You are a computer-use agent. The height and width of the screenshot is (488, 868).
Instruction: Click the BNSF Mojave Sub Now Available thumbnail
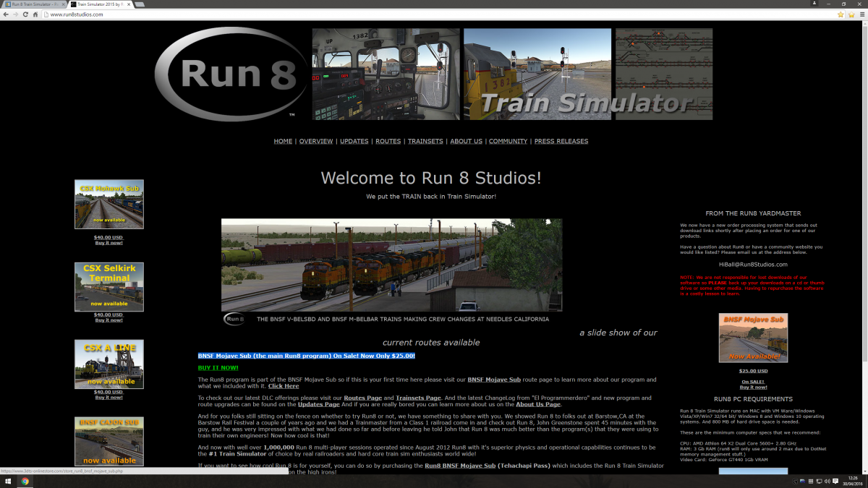point(753,338)
